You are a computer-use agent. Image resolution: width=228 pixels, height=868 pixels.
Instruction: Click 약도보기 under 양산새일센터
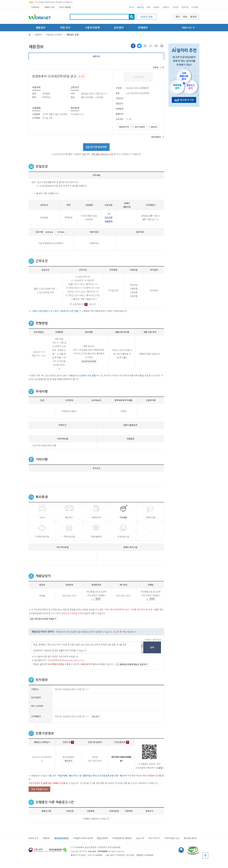[x=68, y=761]
